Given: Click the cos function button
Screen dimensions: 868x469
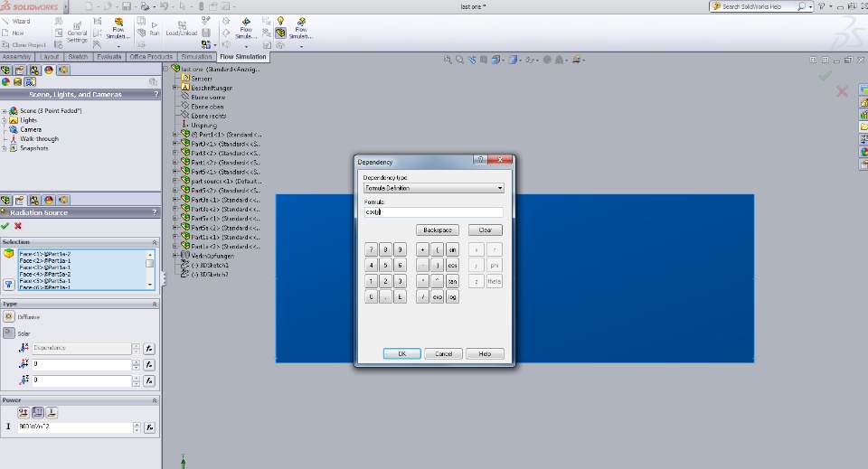Looking at the screenshot, I should click(x=452, y=266).
